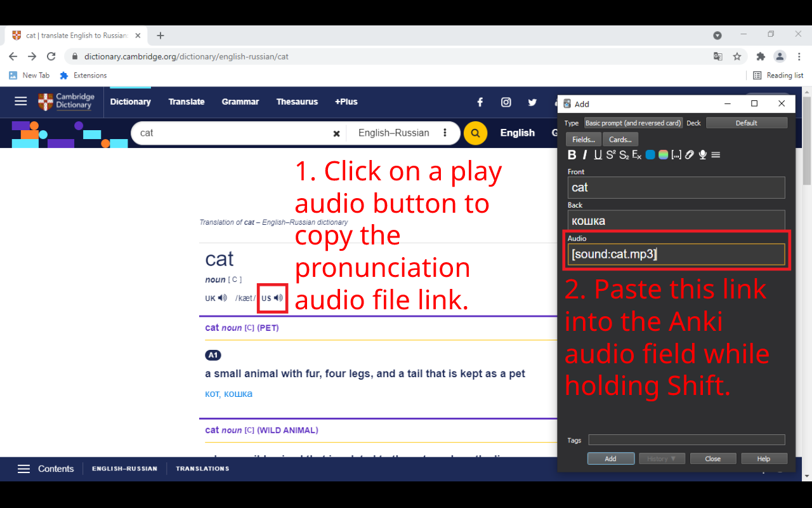Click the Fields... button in Anki
The height and width of the screenshot is (508, 812).
pos(583,139)
